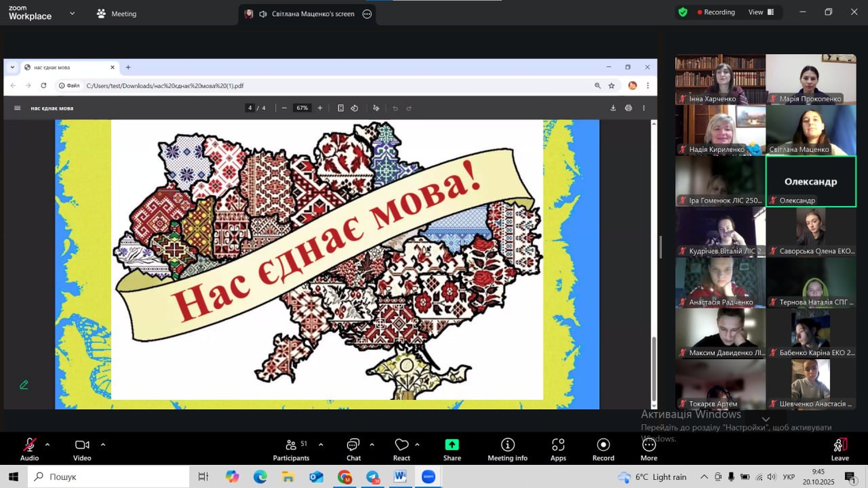
Task: Open screen share options for Світлана Маценко's screen
Action: (x=367, y=14)
